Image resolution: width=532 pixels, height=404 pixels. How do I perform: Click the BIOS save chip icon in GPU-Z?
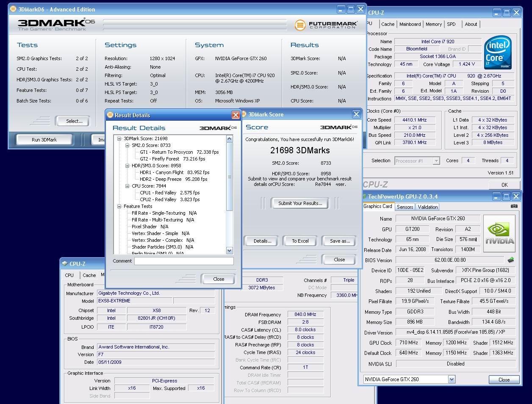[511, 260]
